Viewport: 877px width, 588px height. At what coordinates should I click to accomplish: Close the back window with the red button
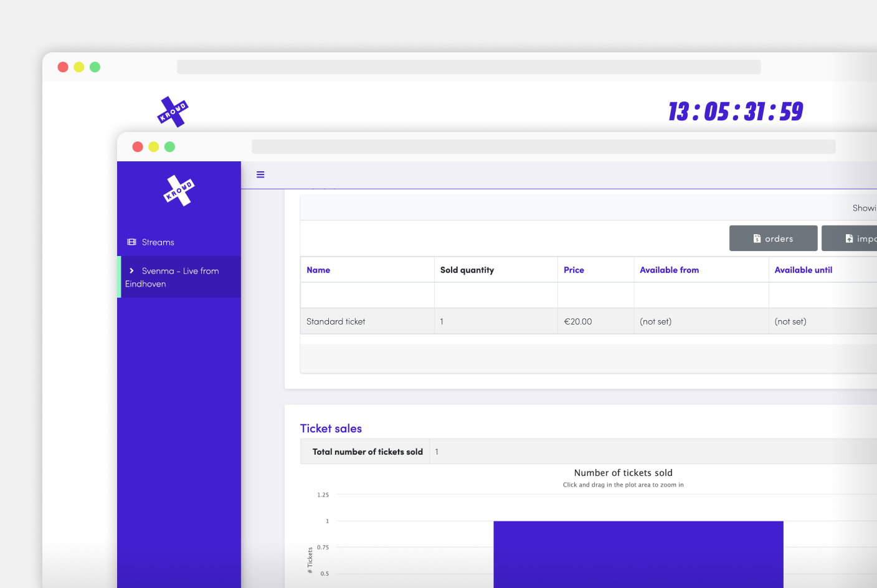tap(63, 67)
